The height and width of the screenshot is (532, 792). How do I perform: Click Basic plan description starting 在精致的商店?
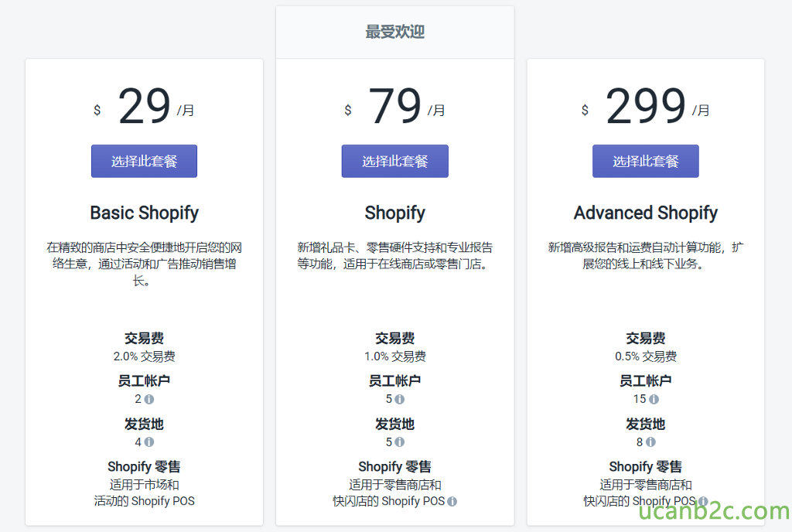144,264
